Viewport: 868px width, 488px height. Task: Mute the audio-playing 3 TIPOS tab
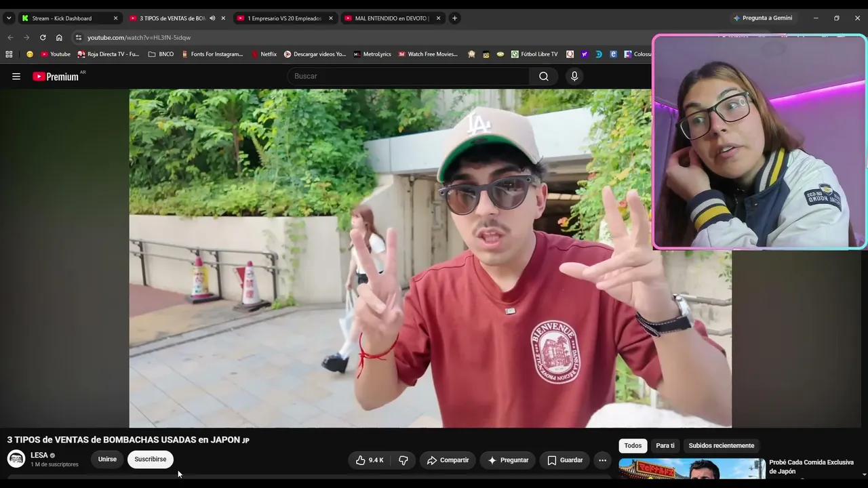(x=212, y=18)
